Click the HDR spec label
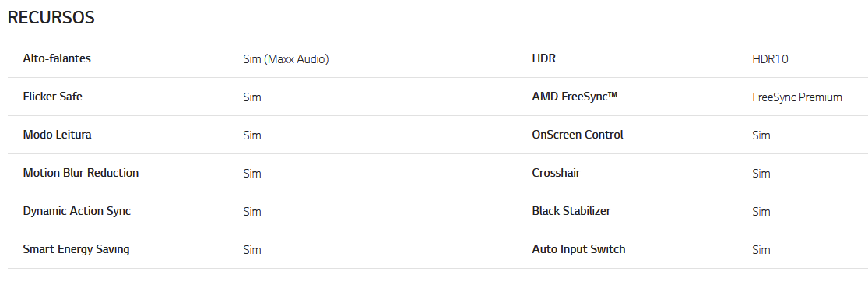Screen dimensions: 868x285 (543, 58)
